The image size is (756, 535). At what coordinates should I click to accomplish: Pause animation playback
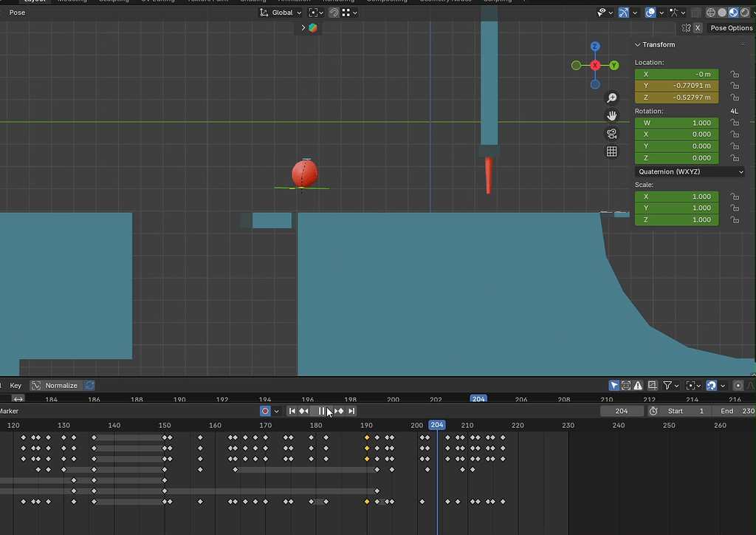point(322,411)
